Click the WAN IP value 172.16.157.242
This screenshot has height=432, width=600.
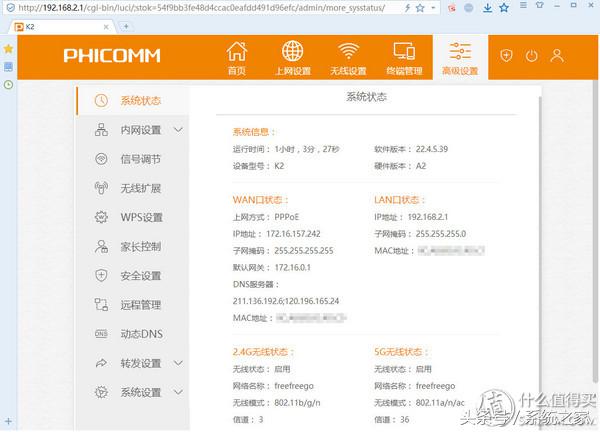293,234
